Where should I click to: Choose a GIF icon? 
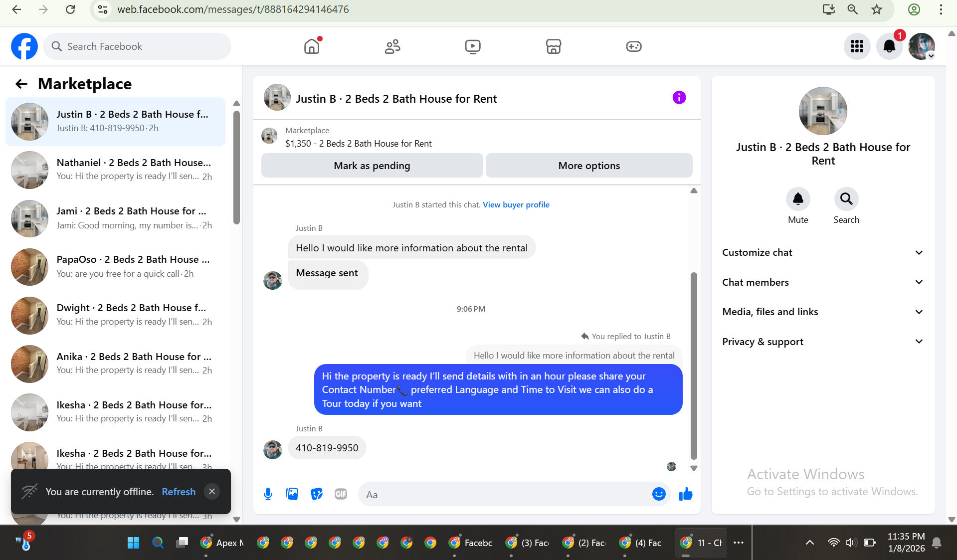341,494
